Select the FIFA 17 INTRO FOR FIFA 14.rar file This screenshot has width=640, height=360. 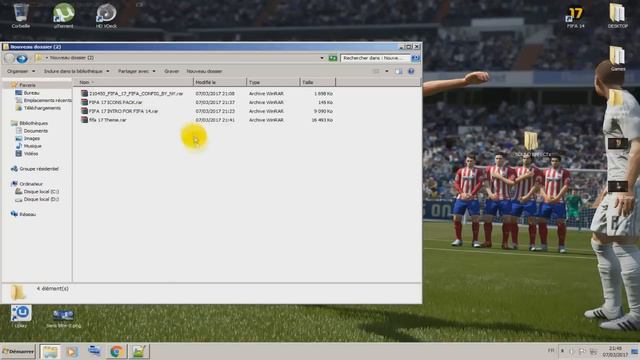[x=119, y=111]
